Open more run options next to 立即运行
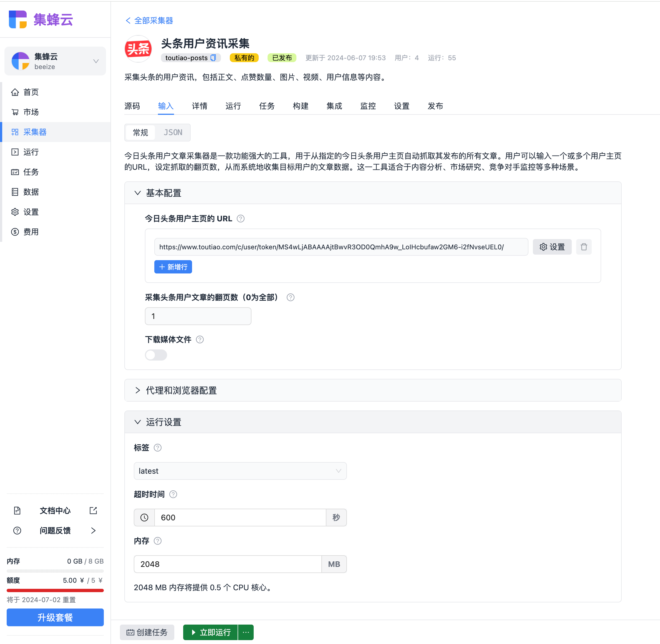660x644 pixels. [x=246, y=632]
